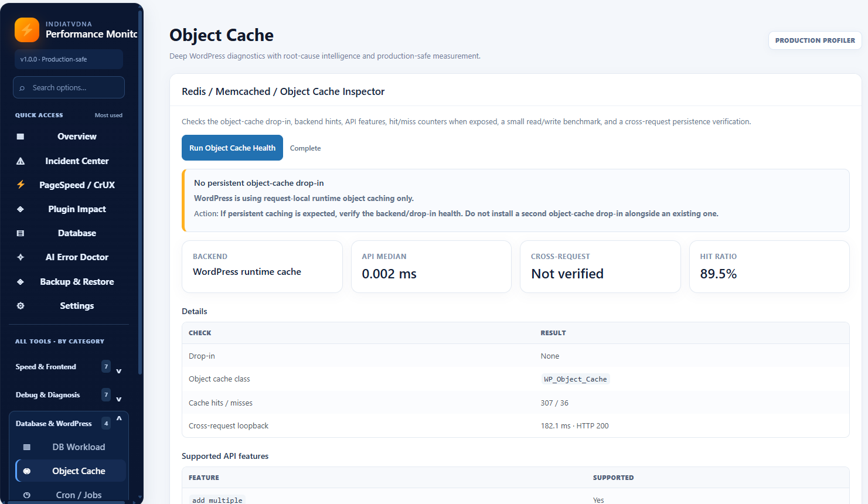This screenshot has height=504, width=868.
Task: Click the Hit Ratio 89.5% value
Action: point(719,274)
